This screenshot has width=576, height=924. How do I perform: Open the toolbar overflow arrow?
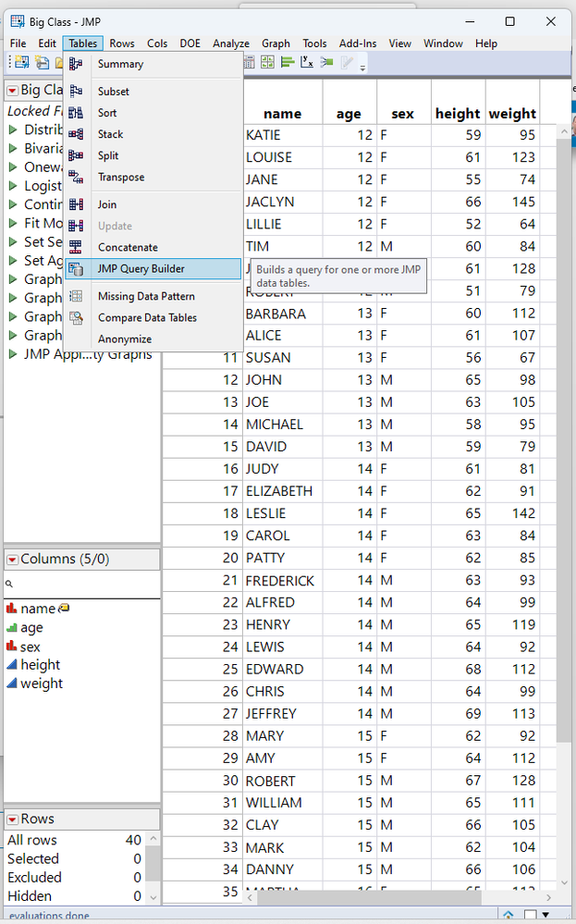click(x=362, y=68)
